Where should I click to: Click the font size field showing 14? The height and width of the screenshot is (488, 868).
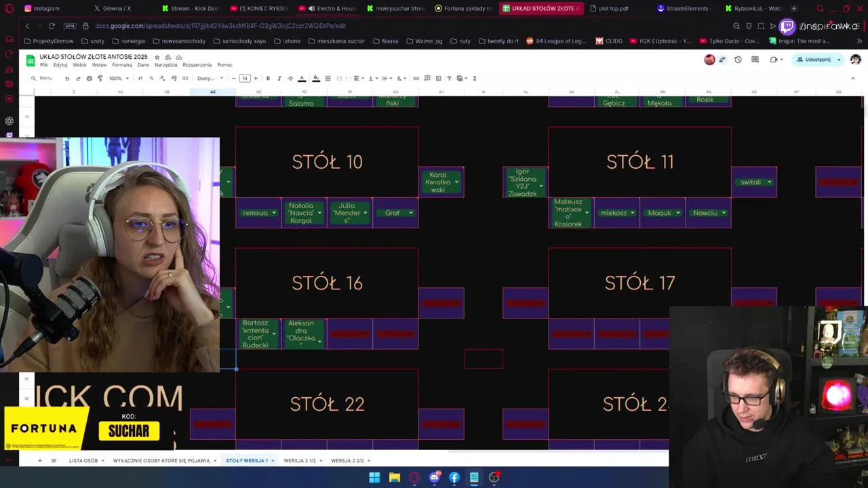click(x=244, y=79)
